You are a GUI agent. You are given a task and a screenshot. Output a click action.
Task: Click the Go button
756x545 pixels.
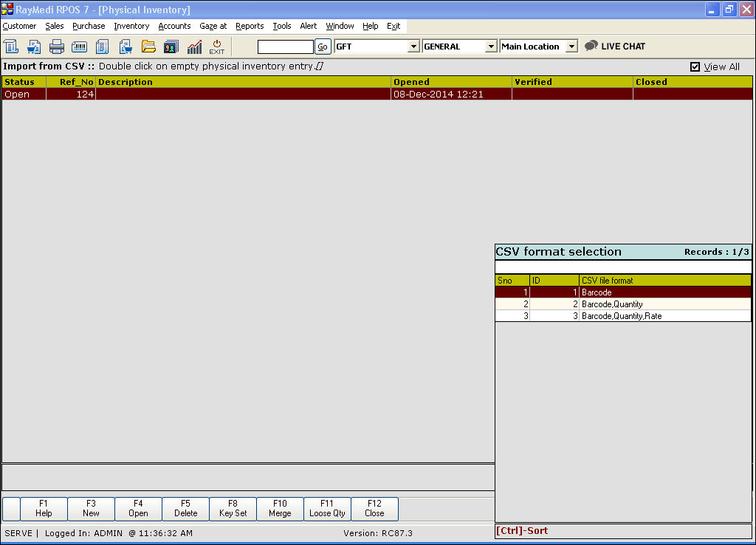point(323,47)
